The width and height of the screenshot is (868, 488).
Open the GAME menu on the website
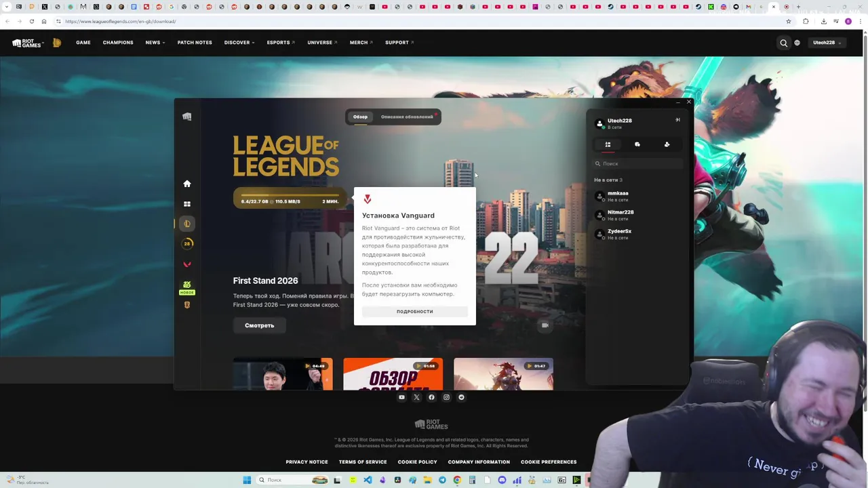click(83, 43)
